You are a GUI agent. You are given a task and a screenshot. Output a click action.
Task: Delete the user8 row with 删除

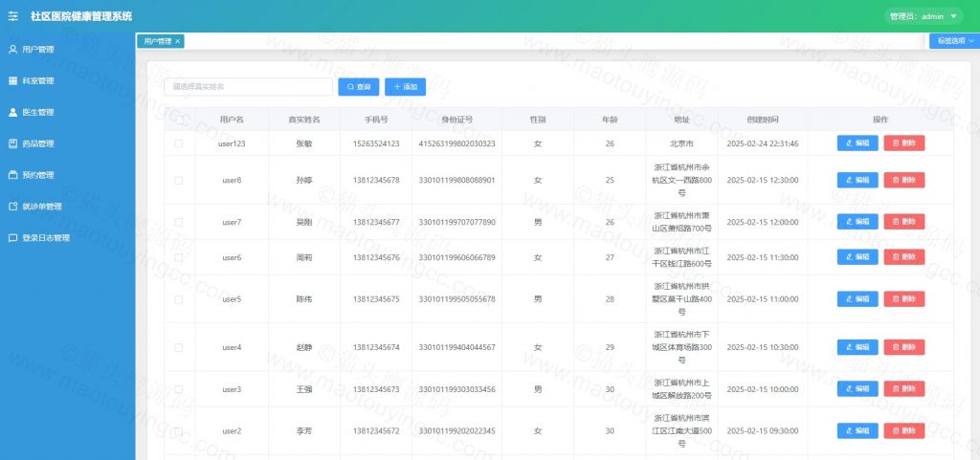pos(904,181)
